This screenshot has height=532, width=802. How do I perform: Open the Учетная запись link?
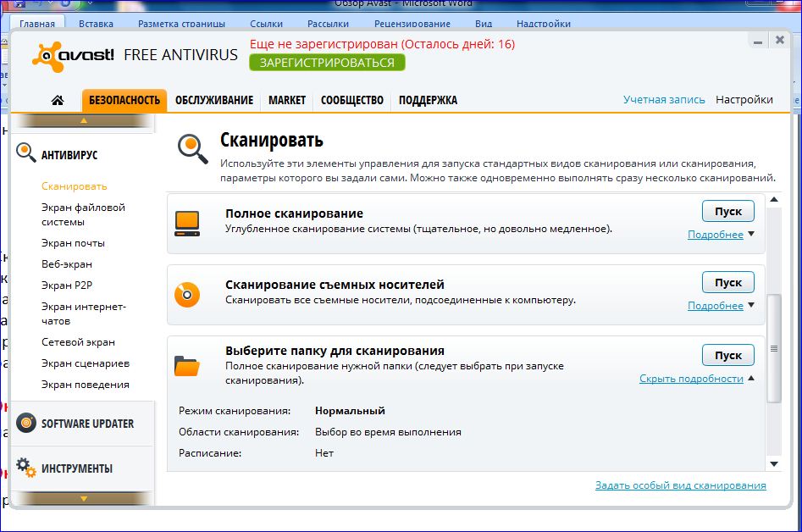(664, 100)
